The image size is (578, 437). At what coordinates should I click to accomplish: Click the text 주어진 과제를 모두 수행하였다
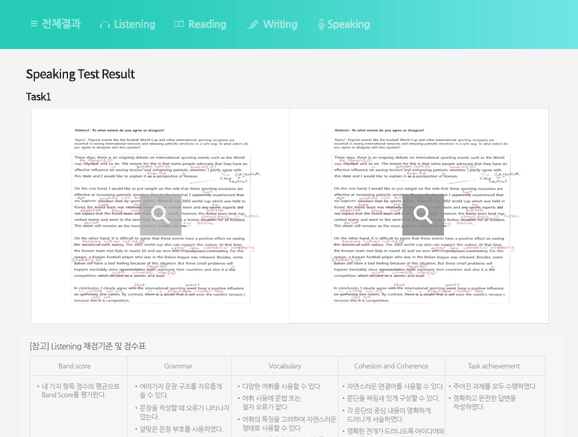[x=495, y=386]
